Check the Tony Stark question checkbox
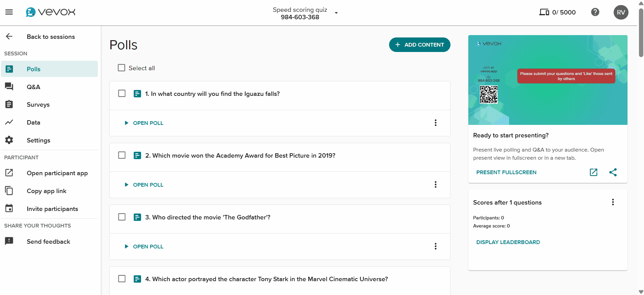This screenshot has height=295, width=644. pos(122,278)
